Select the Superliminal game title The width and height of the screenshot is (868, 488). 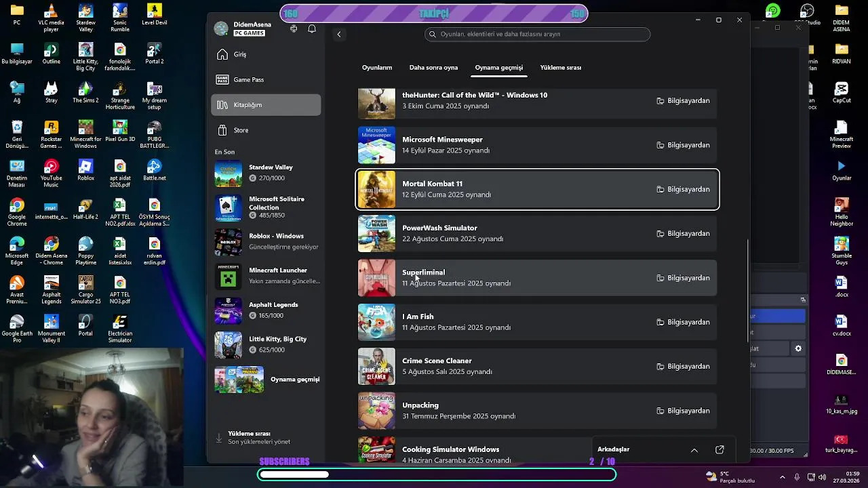tap(423, 272)
